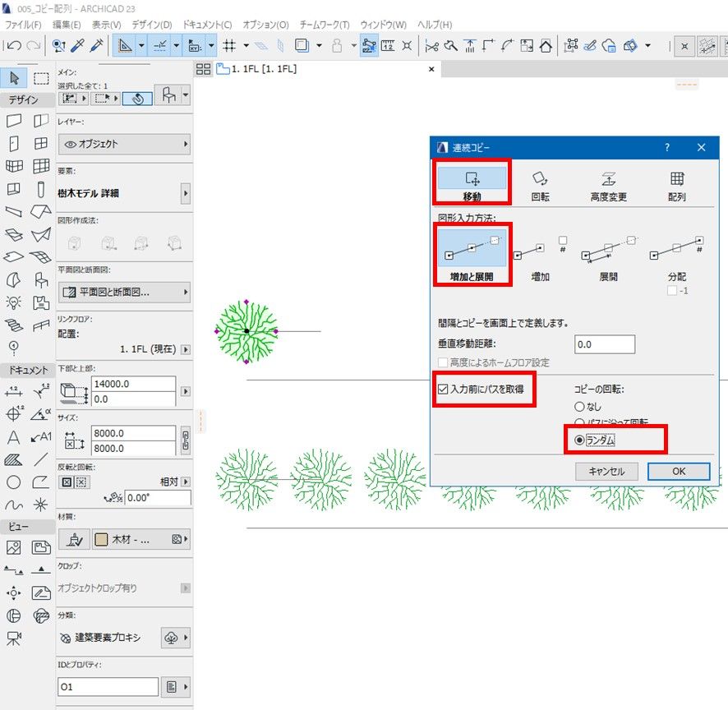Image resolution: width=728 pixels, height=710 pixels.
Task: Select the Label tool A1
Action: tap(41, 437)
